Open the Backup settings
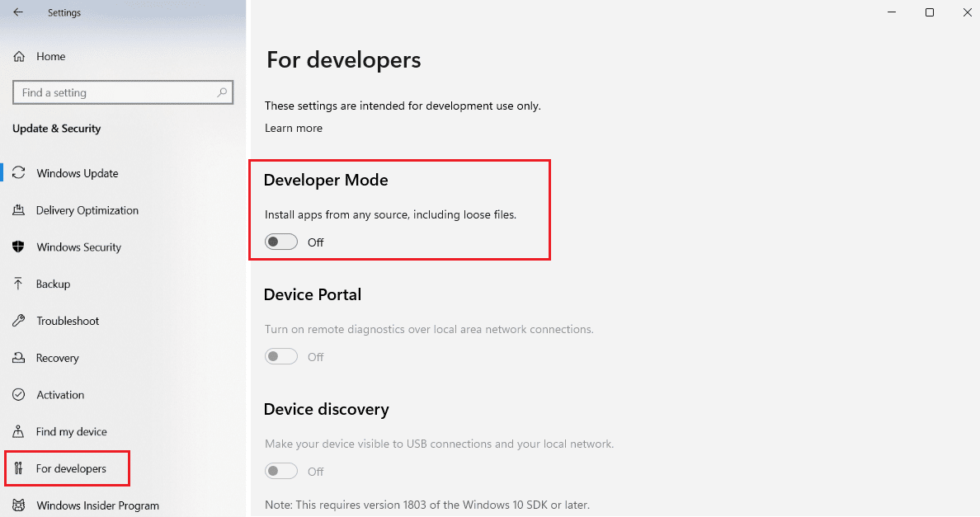This screenshot has width=980, height=517. [x=53, y=284]
